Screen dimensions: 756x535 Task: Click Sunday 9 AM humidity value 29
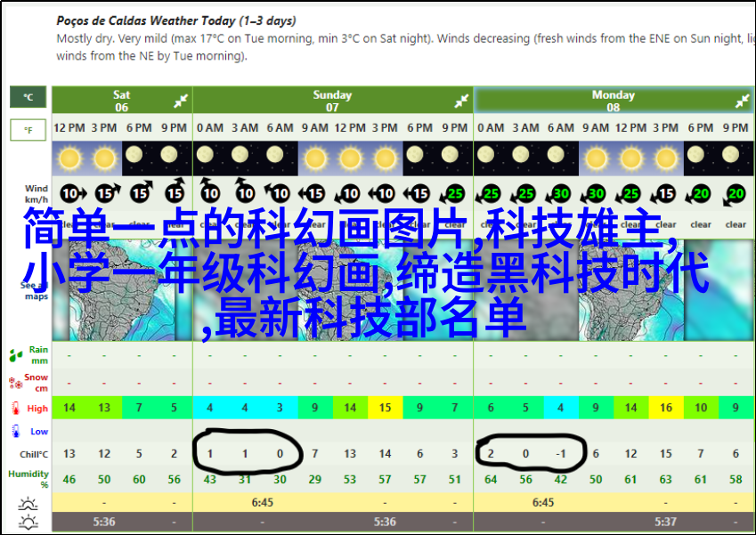tap(315, 480)
